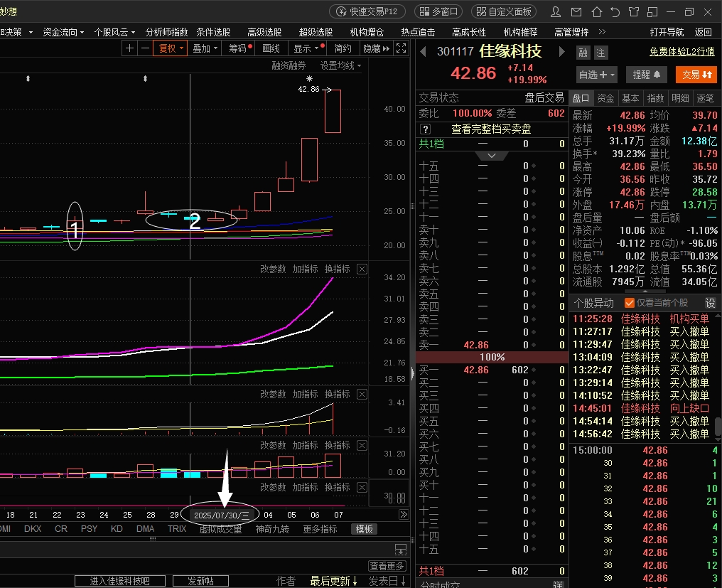Open the 分析师指数 menu item
The width and height of the screenshot is (722, 588).
(x=166, y=32)
